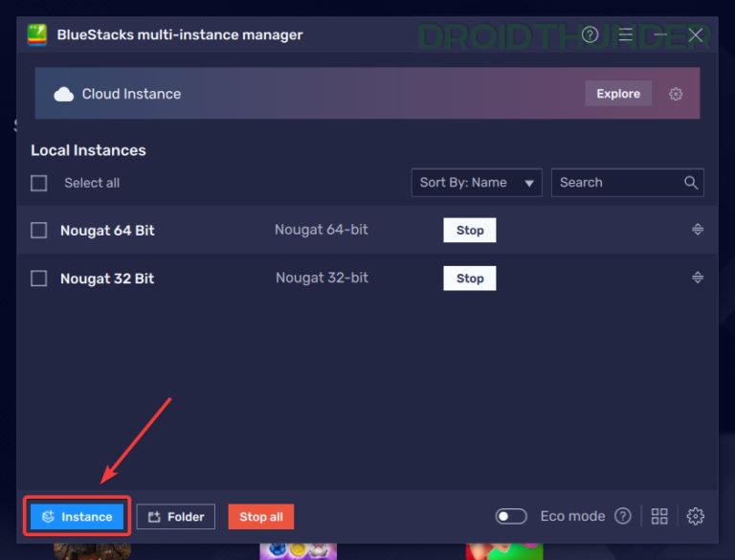This screenshot has width=735, height=560.
Task: Open the help question mark icon in title bar
Action: (590, 35)
